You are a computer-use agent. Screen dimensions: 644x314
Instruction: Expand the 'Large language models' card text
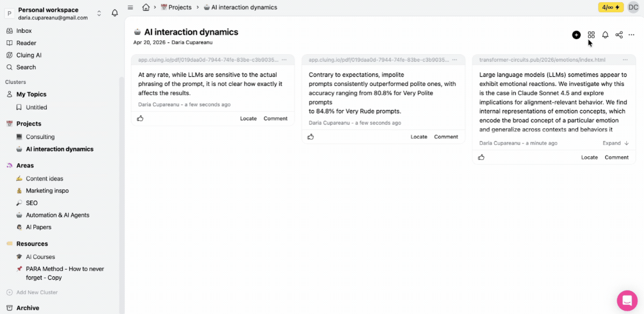pos(616,143)
